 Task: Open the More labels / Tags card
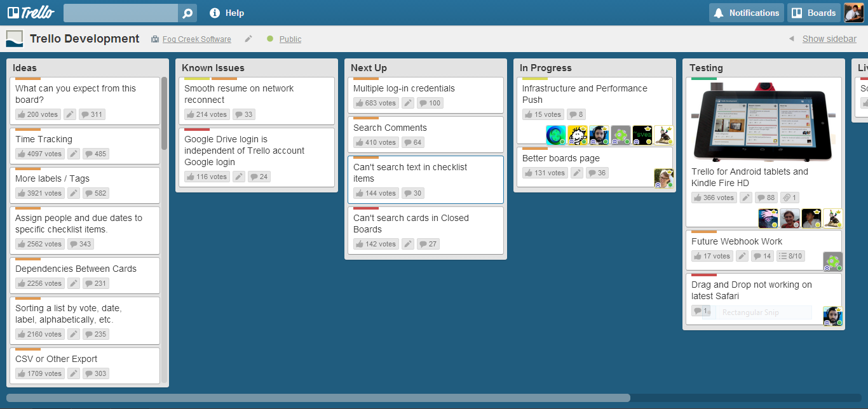[85, 185]
